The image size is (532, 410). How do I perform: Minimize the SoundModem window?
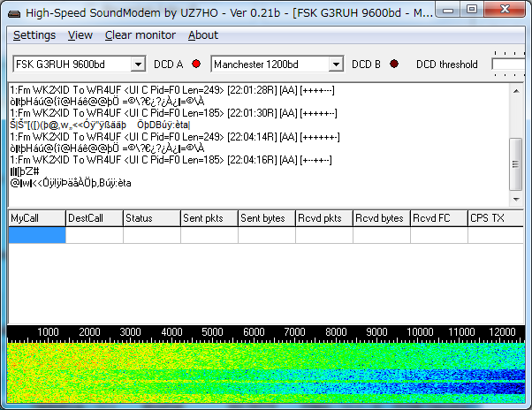[448, 11]
